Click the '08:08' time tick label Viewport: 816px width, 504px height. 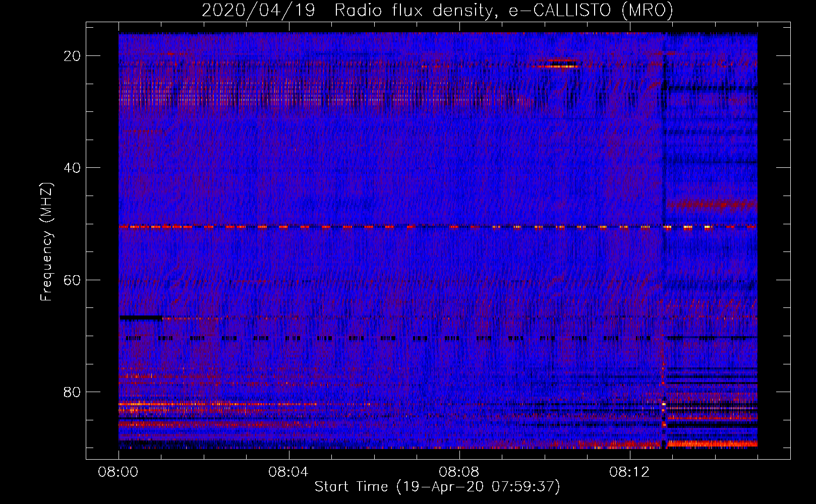pyautogui.click(x=459, y=472)
